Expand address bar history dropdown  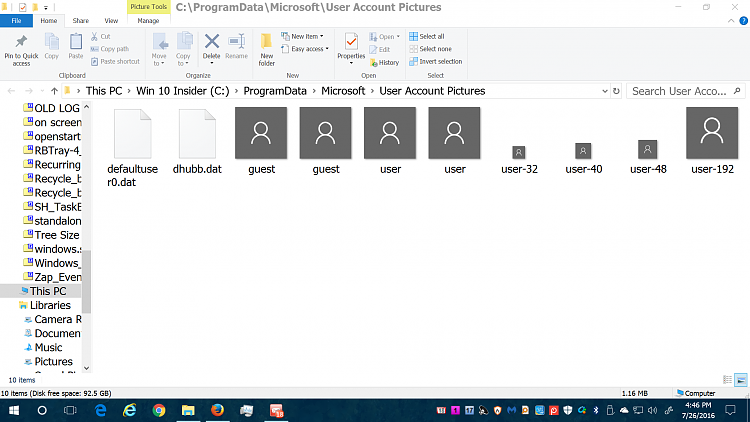pyautogui.click(x=605, y=91)
